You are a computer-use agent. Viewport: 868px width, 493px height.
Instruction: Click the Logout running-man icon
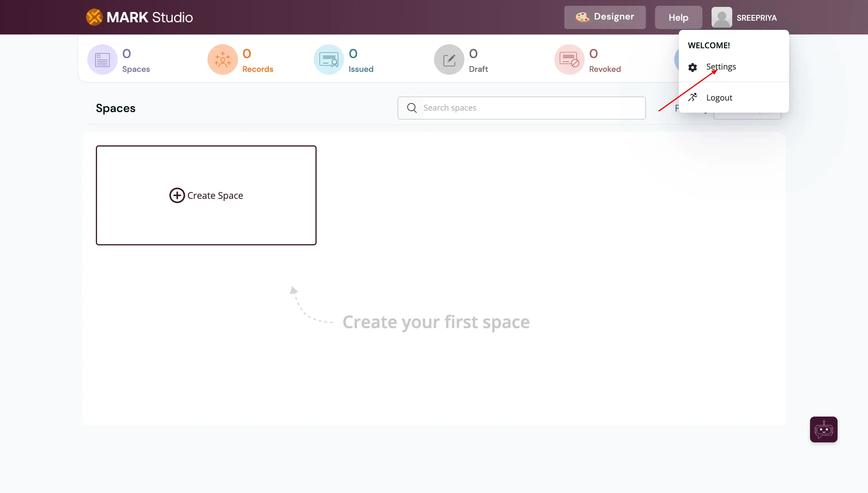pyautogui.click(x=692, y=97)
